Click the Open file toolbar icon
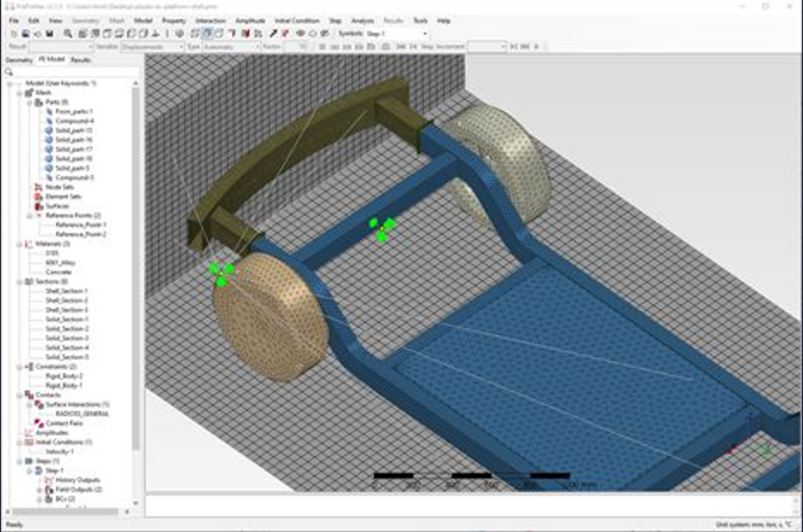The width and height of the screenshot is (803, 532). (x=25, y=34)
